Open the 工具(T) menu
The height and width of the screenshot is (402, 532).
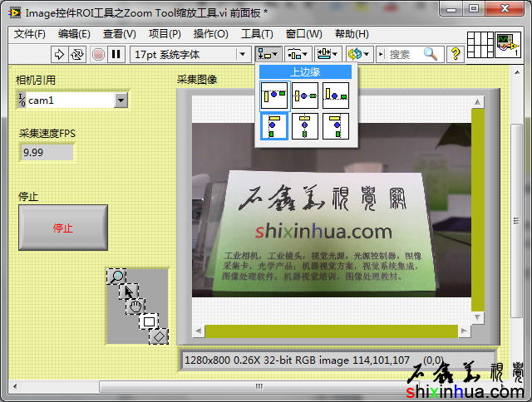pyautogui.click(x=257, y=34)
